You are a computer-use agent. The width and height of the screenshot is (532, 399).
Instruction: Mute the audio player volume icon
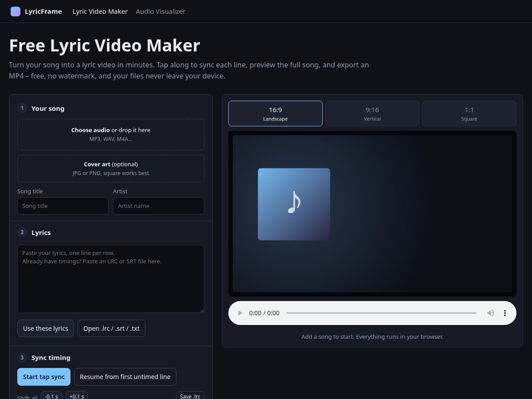[x=491, y=313]
